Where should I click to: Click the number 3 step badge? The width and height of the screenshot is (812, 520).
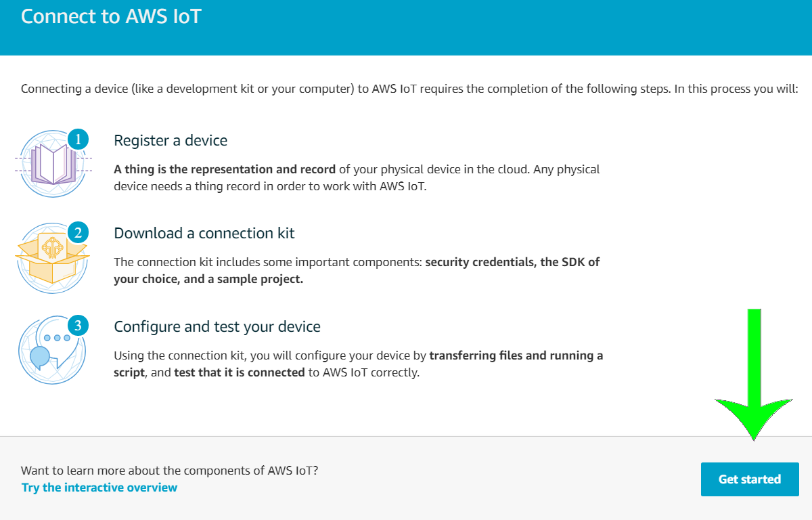tap(78, 326)
